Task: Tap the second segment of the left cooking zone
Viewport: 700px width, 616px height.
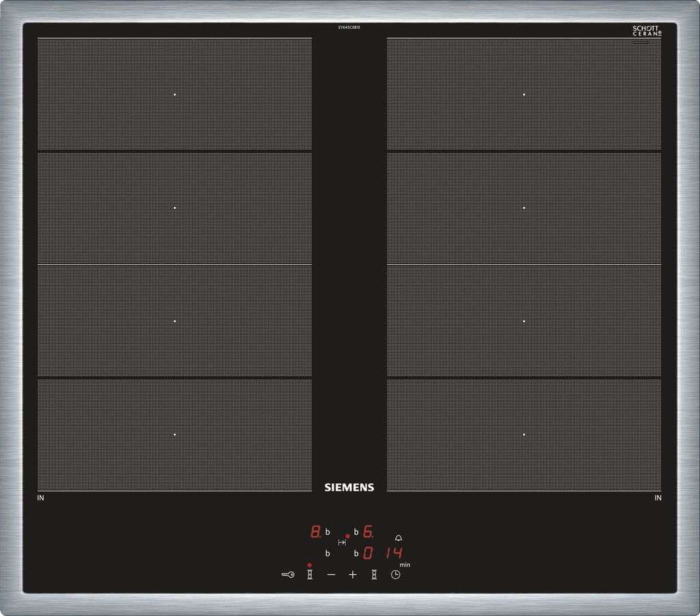Action: (174, 208)
